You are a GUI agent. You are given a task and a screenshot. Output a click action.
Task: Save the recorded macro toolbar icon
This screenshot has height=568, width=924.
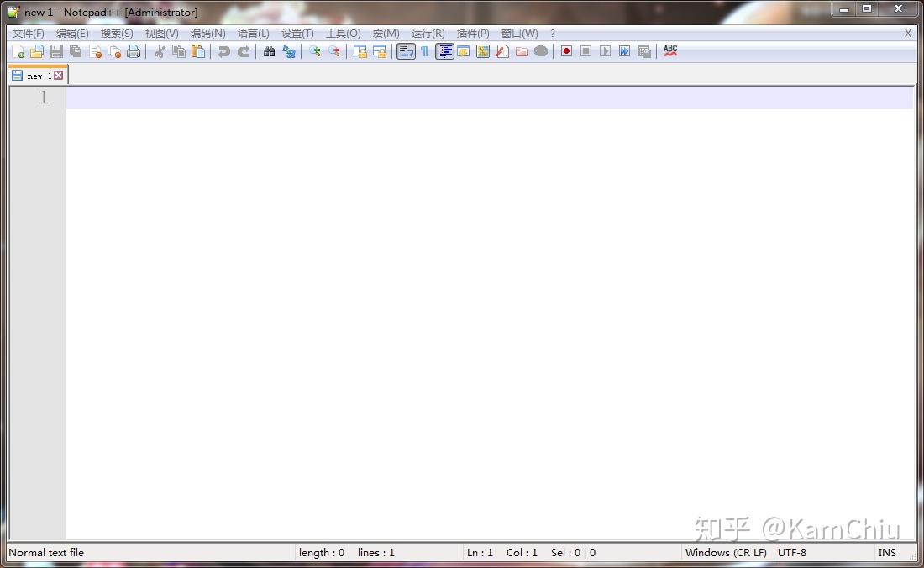coord(644,51)
